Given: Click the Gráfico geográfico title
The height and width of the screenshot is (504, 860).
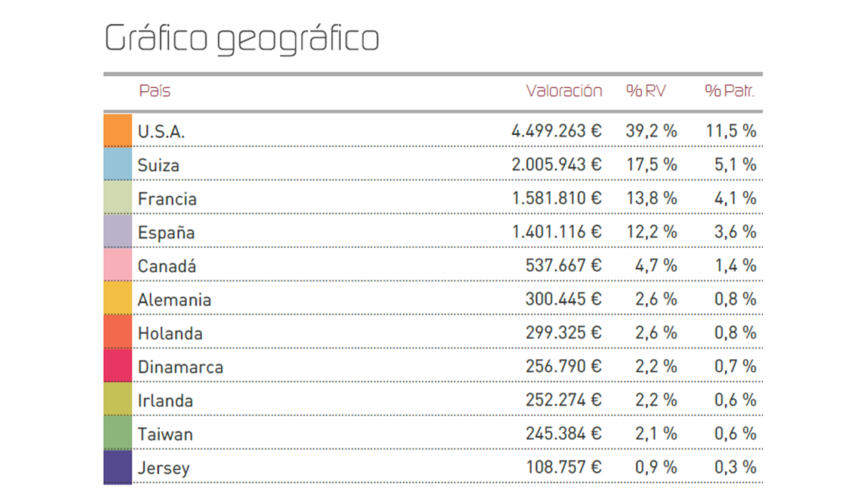Looking at the screenshot, I should [241, 39].
